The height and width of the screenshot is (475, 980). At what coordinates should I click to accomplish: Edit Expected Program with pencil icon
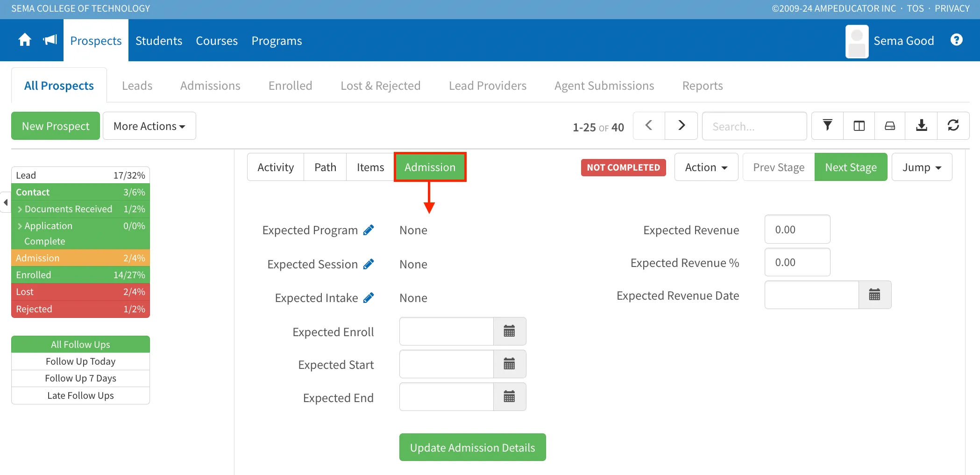pyautogui.click(x=369, y=230)
